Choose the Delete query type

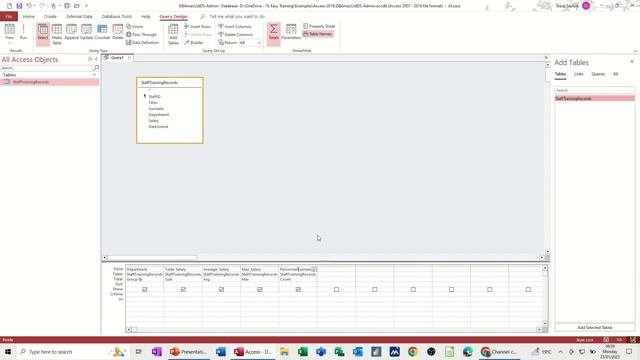click(118, 32)
